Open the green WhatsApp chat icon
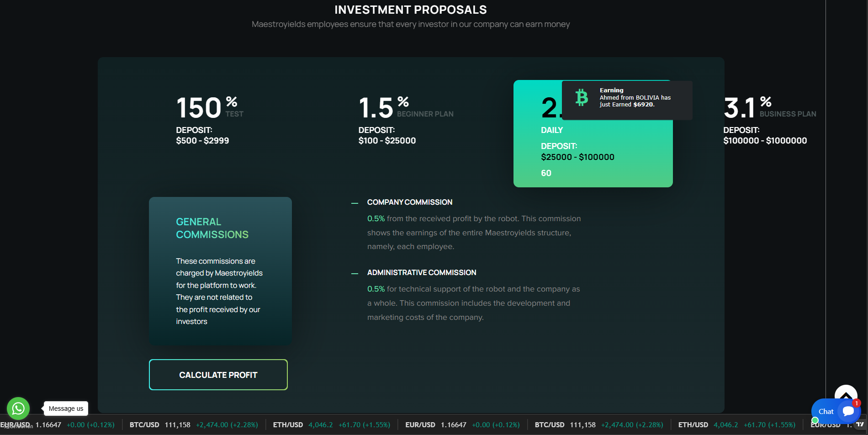Image resolution: width=868 pixels, height=435 pixels. pyautogui.click(x=18, y=408)
